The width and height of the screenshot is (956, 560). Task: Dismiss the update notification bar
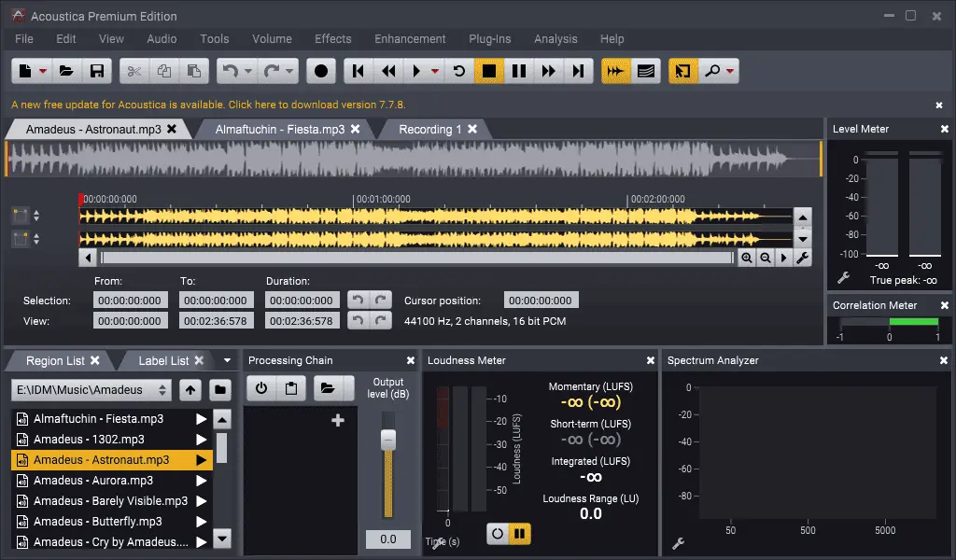coord(939,105)
